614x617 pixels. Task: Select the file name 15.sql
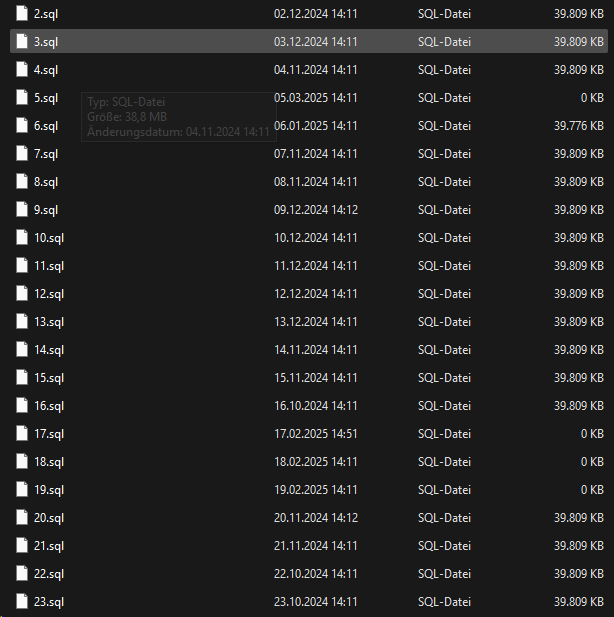49,378
